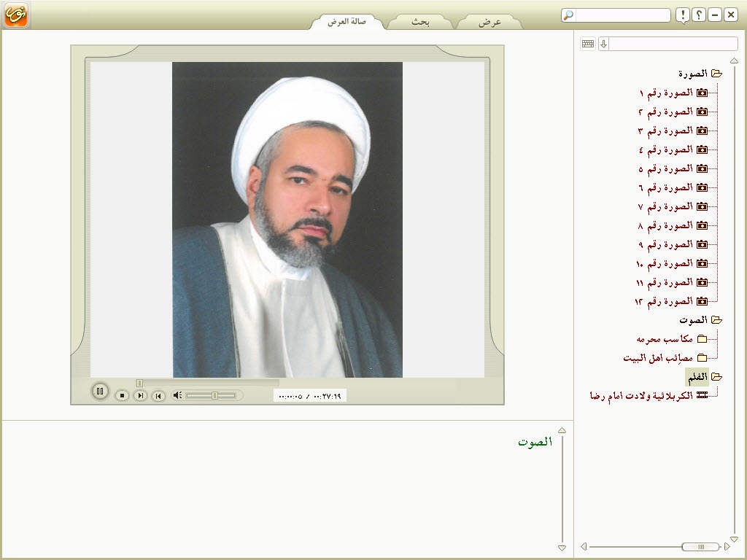Collapse the الصوت folder in the tree
Image resolution: width=747 pixels, height=560 pixels.
(716, 320)
